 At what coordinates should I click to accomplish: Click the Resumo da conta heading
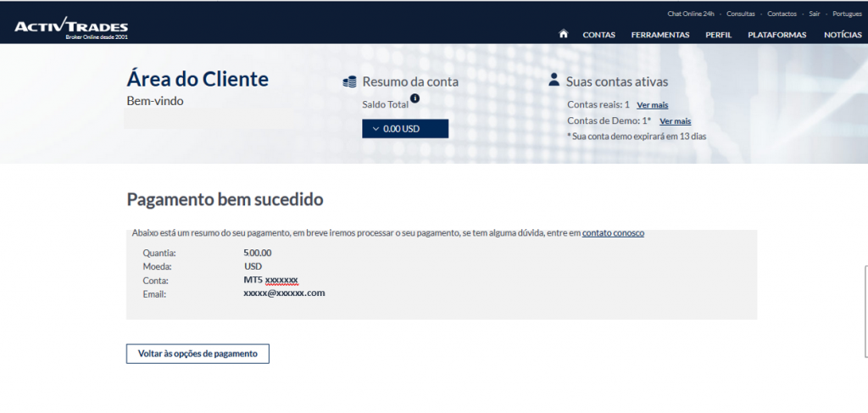410,82
